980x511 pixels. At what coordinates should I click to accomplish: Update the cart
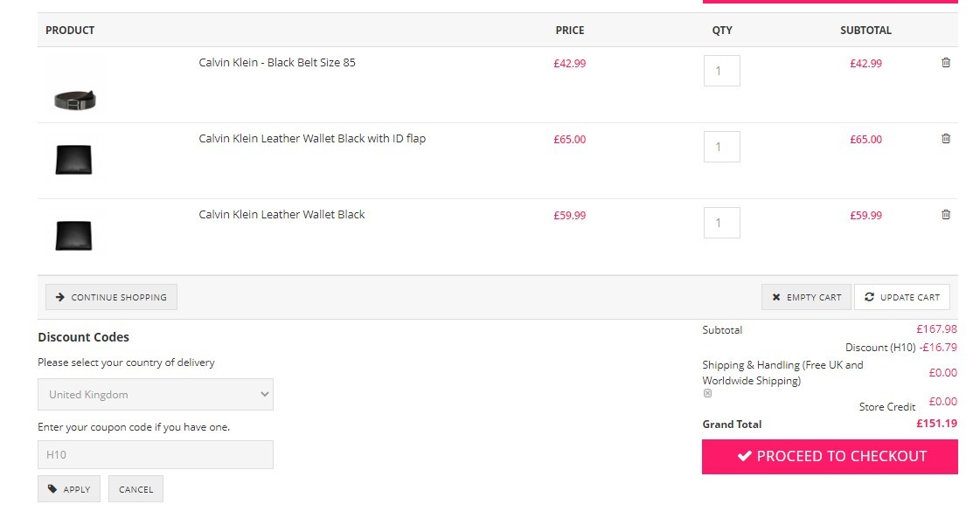pos(902,297)
